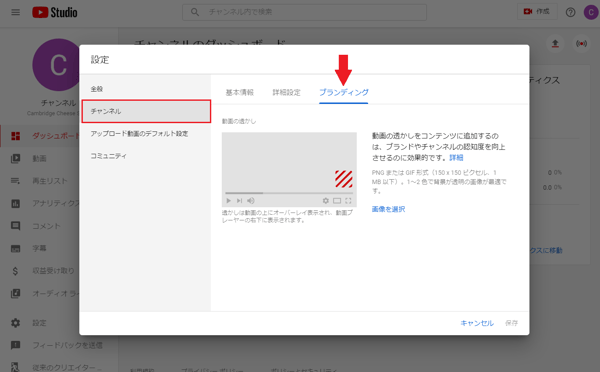Switch to the ブランディング tab
Image resolution: width=600 pixels, height=372 pixels.
(x=344, y=92)
